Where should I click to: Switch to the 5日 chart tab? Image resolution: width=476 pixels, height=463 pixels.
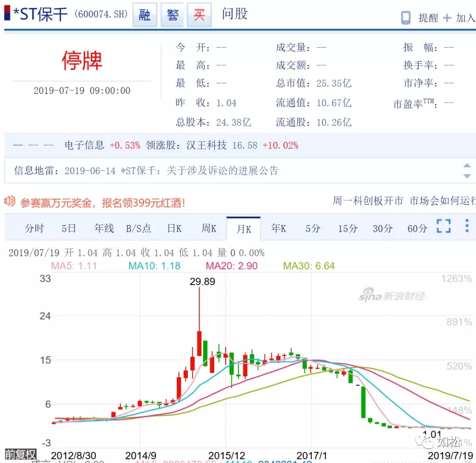click(x=69, y=229)
